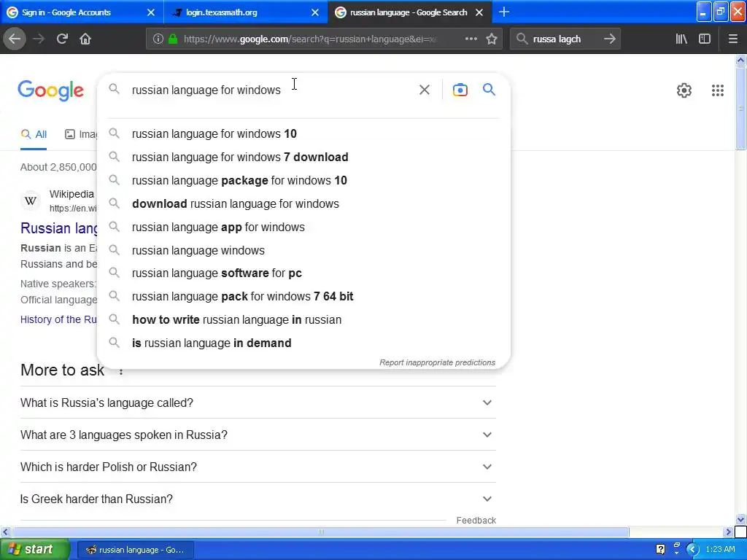Open History of the Russian link
Viewport: 747px width, 560px height.
click(58, 319)
